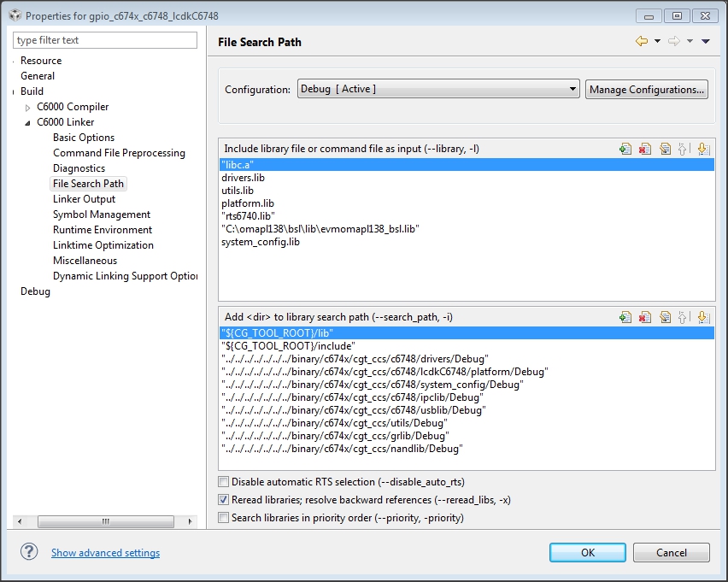Select platform.lib library entry

[x=467, y=203]
